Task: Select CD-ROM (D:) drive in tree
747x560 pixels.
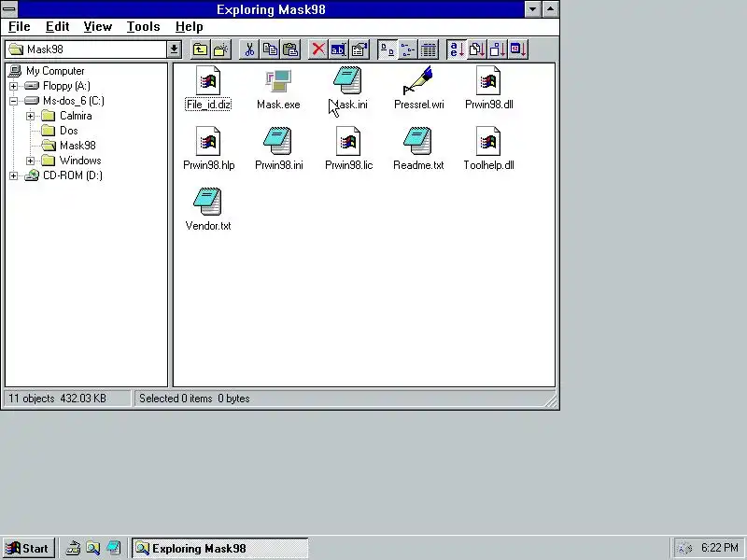Action: click(x=73, y=175)
